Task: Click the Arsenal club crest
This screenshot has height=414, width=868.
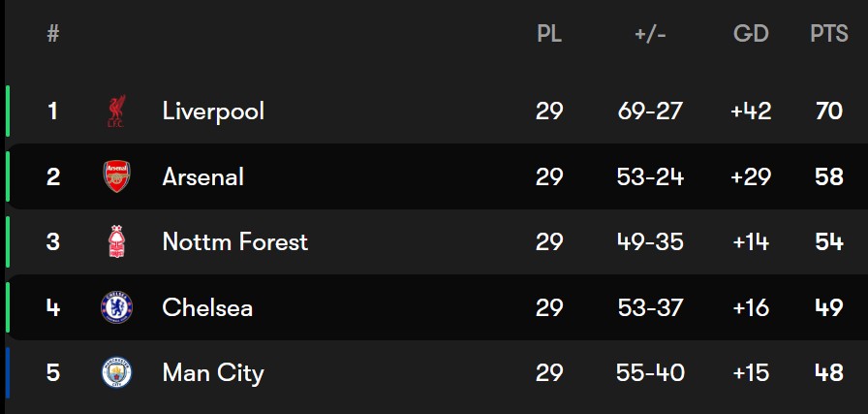Action: point(117,176)
